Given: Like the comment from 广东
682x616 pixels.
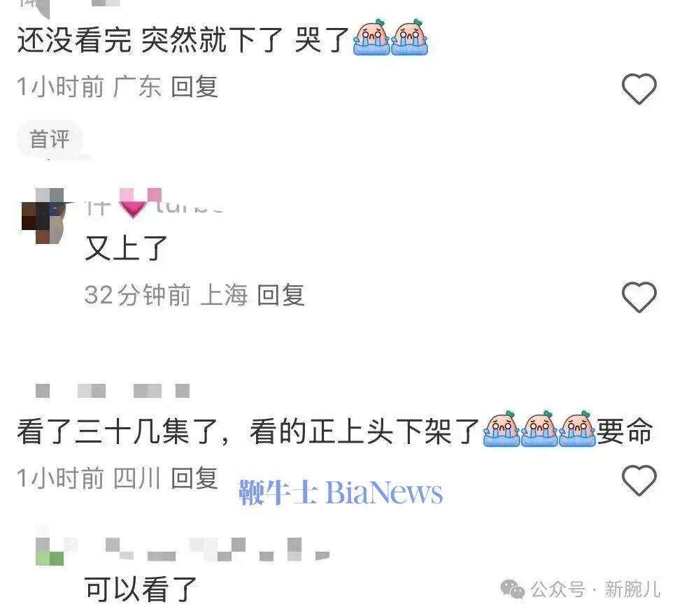Looking at the screenshot, I should click(x=639, y=89).
